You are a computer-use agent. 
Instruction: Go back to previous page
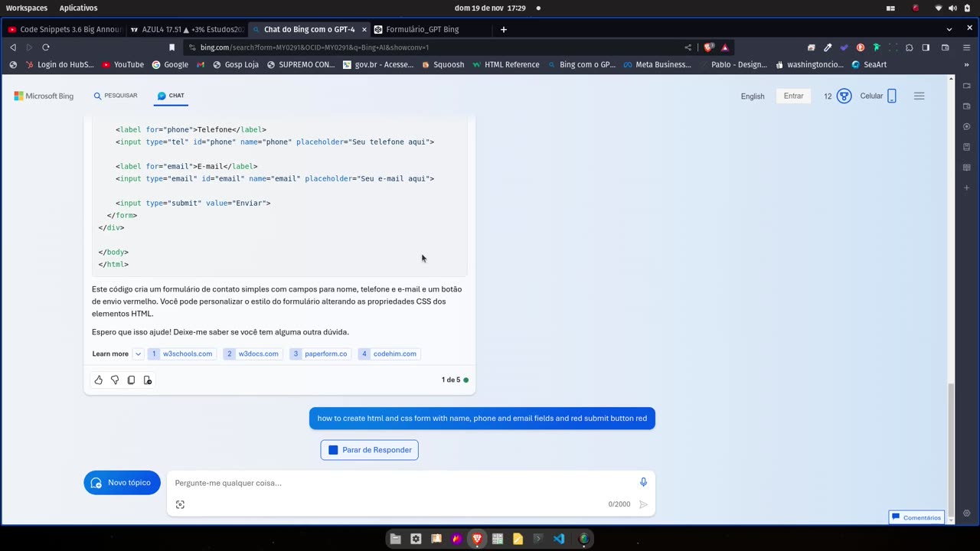click(13, 47)
